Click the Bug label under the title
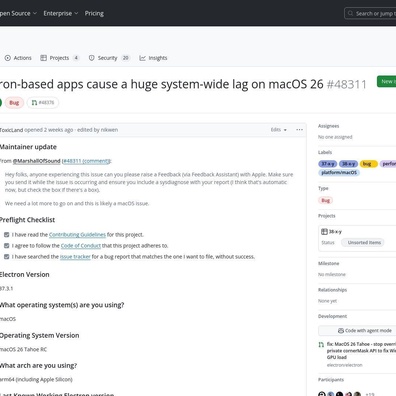 [14, 103]
